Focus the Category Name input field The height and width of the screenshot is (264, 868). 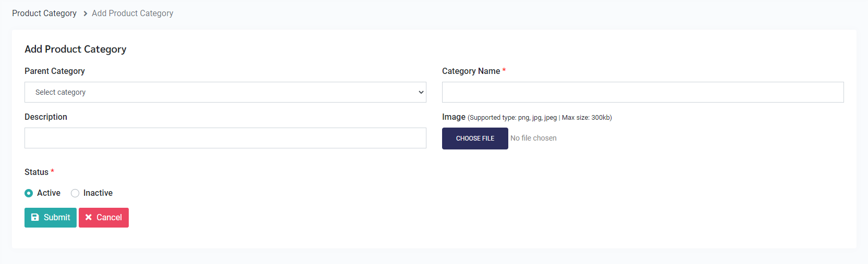[643, 92]
